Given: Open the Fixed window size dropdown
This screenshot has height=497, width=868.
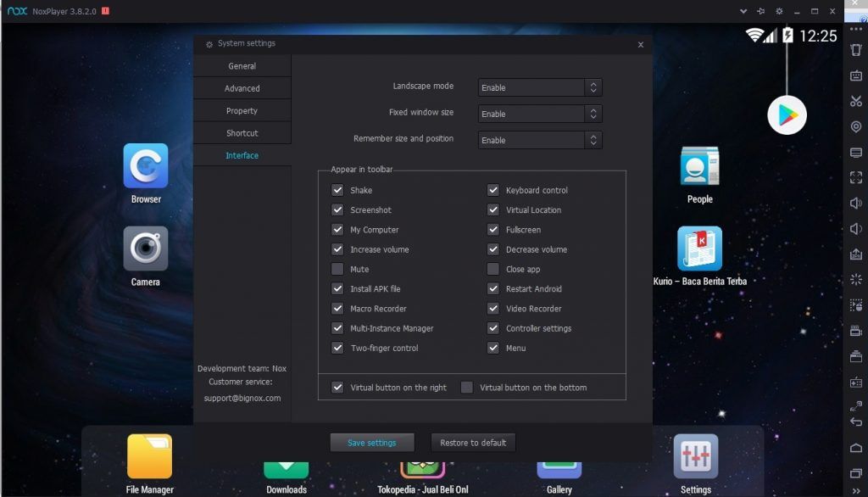Looking at the screenshot, I should (x=539, y=113).
